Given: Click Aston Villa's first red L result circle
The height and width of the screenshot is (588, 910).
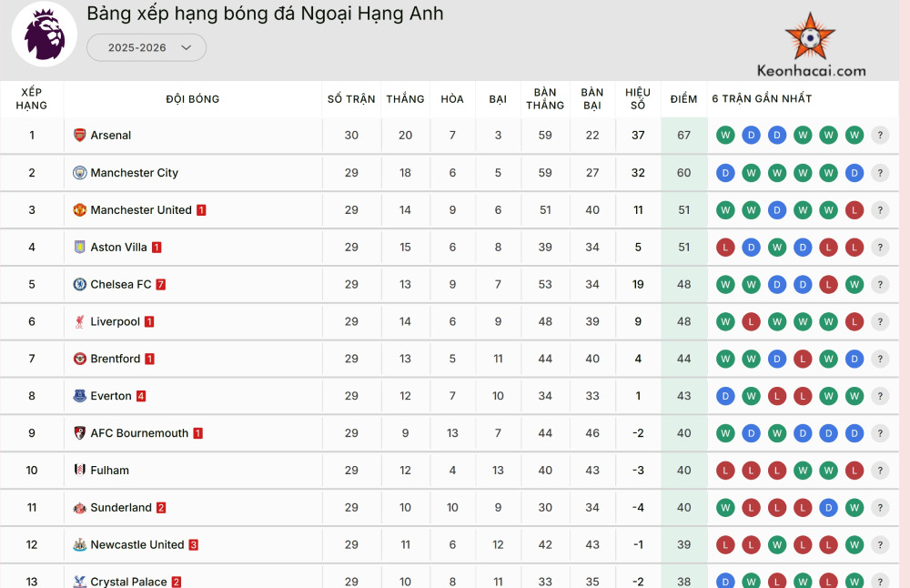Looking at the screenshot, I should [x=725, y=248].
